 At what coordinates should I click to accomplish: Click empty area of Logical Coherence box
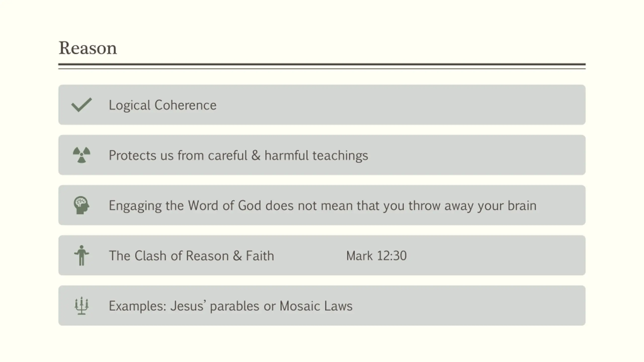tap(403, 105)
